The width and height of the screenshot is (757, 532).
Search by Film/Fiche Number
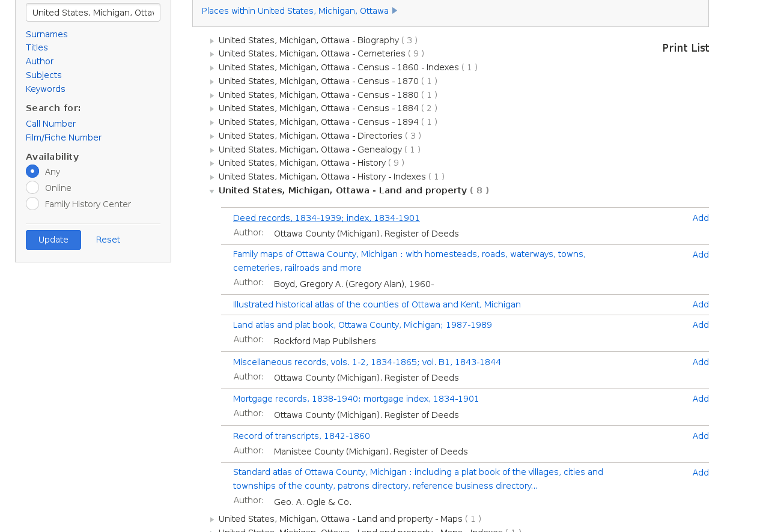tap(64, 138)
